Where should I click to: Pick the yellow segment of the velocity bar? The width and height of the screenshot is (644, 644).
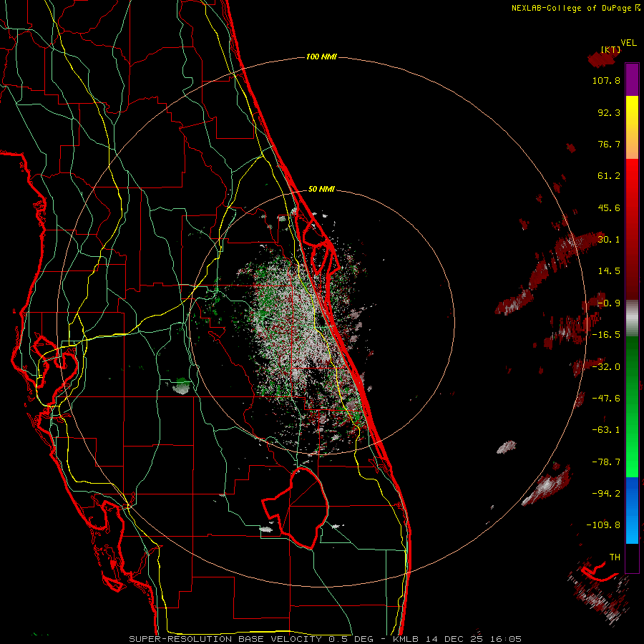point(632,127)
